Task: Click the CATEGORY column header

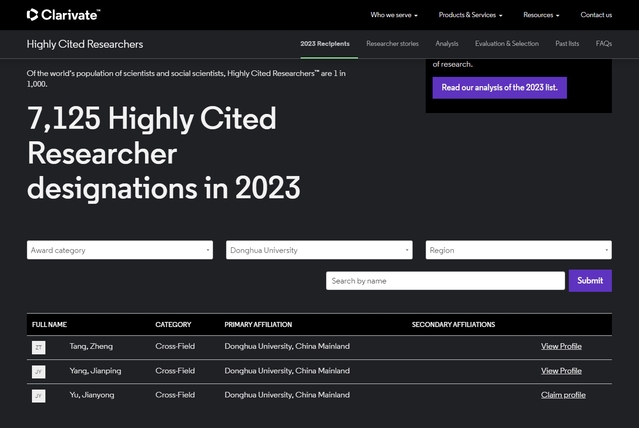Action: click(173, 324)
